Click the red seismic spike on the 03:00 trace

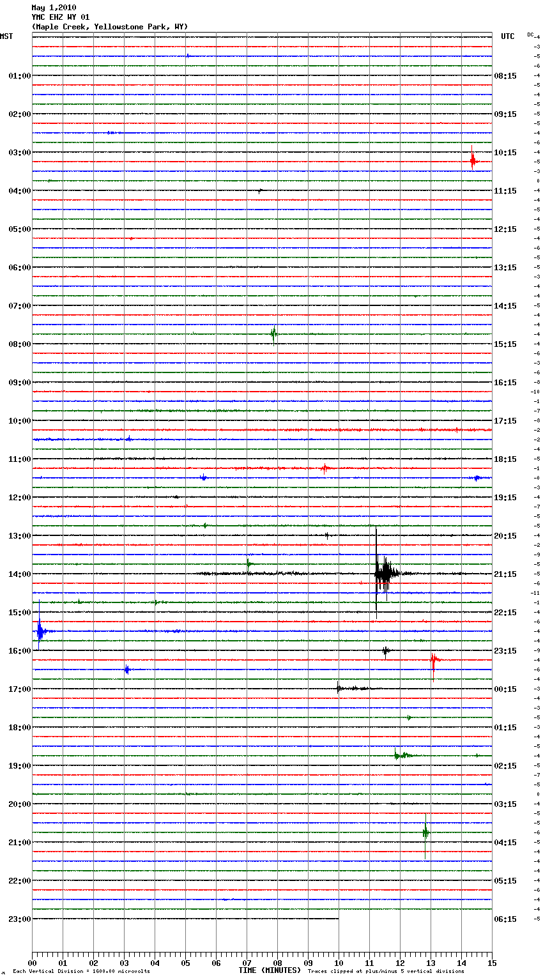pos(473,158)
